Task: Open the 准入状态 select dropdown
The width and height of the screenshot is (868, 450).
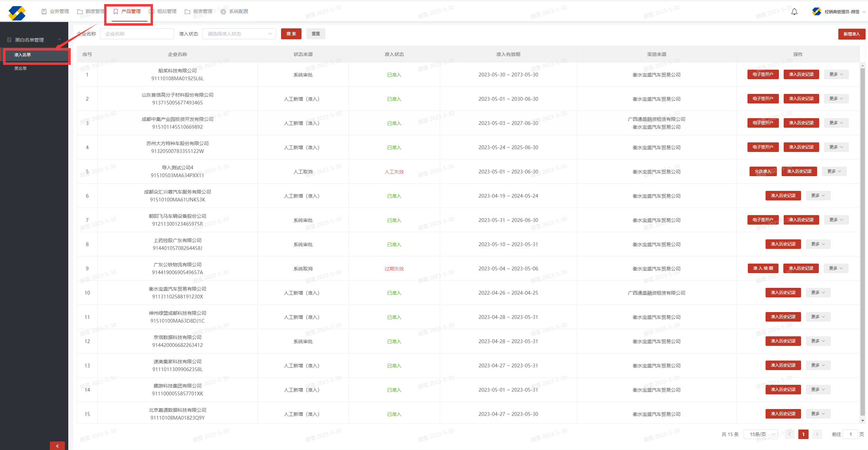Action: pos(239,34)
